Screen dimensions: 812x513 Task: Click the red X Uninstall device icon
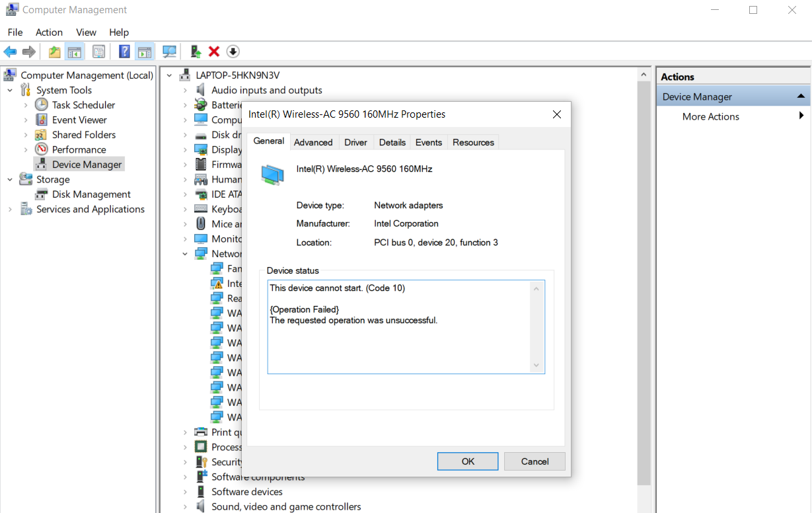pos(214,52)
